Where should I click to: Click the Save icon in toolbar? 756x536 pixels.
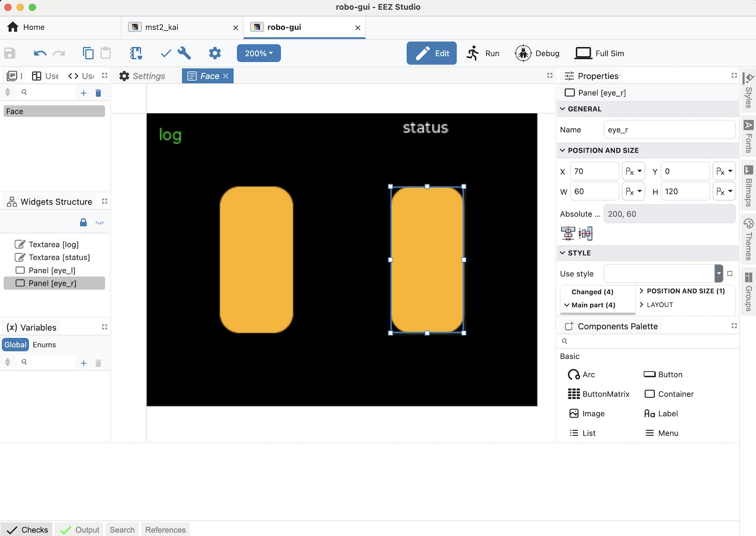pyautogui.click(x=10, y=53)
